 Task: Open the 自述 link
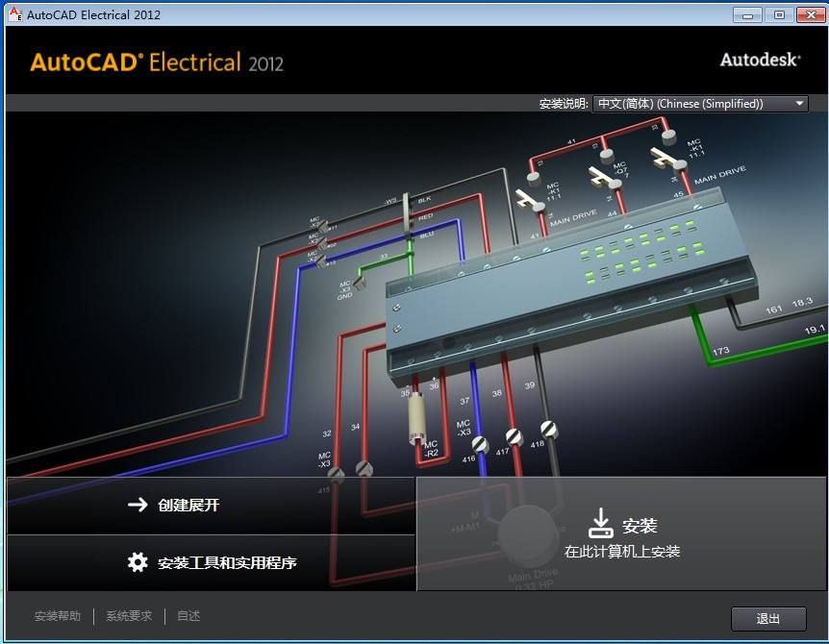tap(188, 616)
